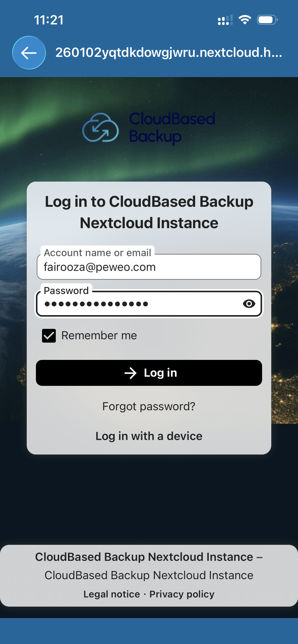Click the back arrow in the browser bar
This screenshot has width=298, height=644.
tap(29, 53)
